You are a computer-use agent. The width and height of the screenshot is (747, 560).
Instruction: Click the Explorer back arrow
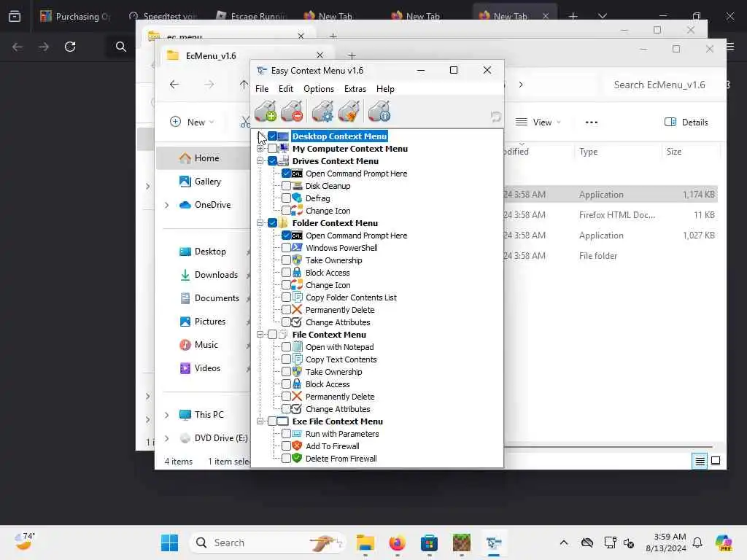174,85
